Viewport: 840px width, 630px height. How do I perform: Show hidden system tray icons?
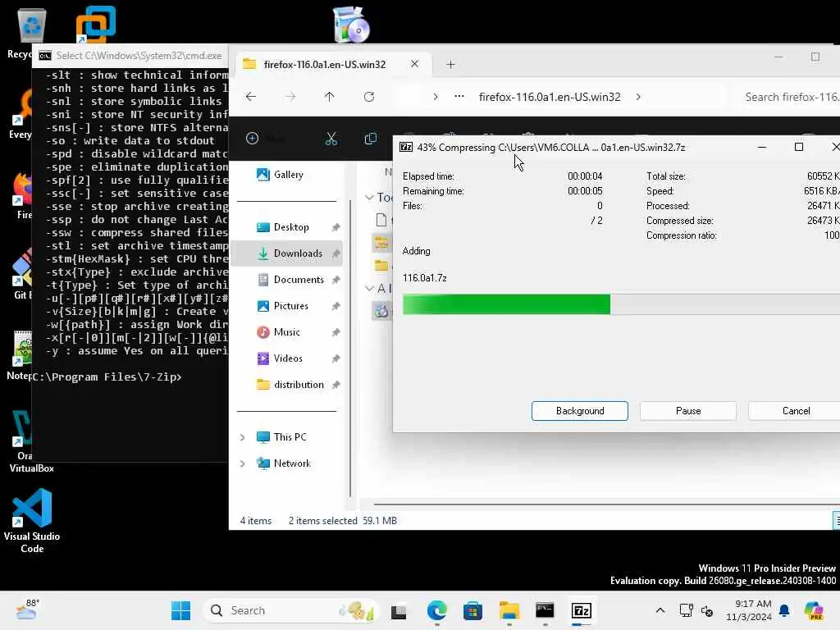click(660, 610)
